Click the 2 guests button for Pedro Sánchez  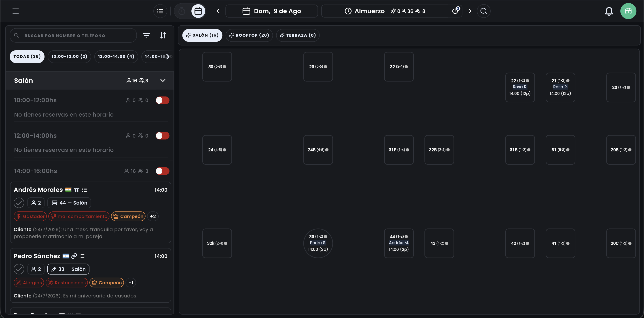tap(36, 269)
